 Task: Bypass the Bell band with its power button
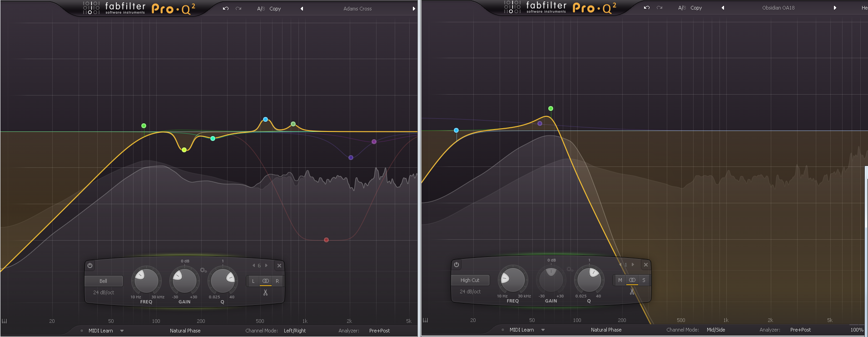tap(90, 266)
